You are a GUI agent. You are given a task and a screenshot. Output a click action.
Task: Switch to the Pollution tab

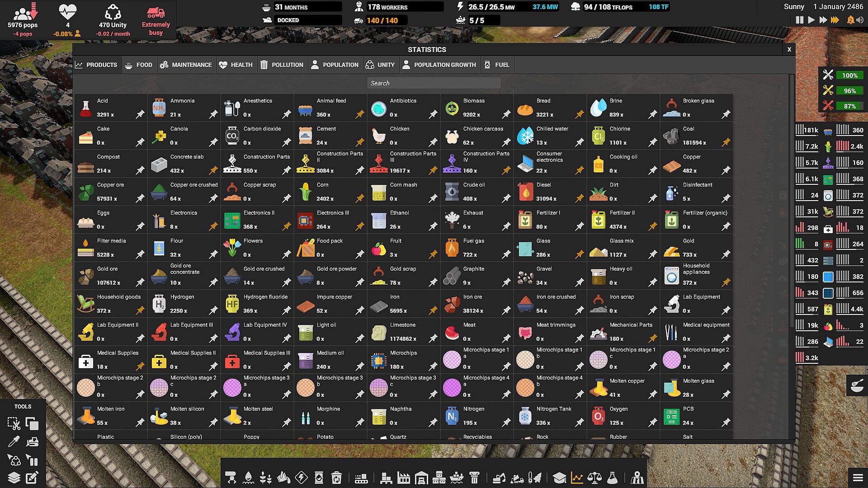(282, 65)
